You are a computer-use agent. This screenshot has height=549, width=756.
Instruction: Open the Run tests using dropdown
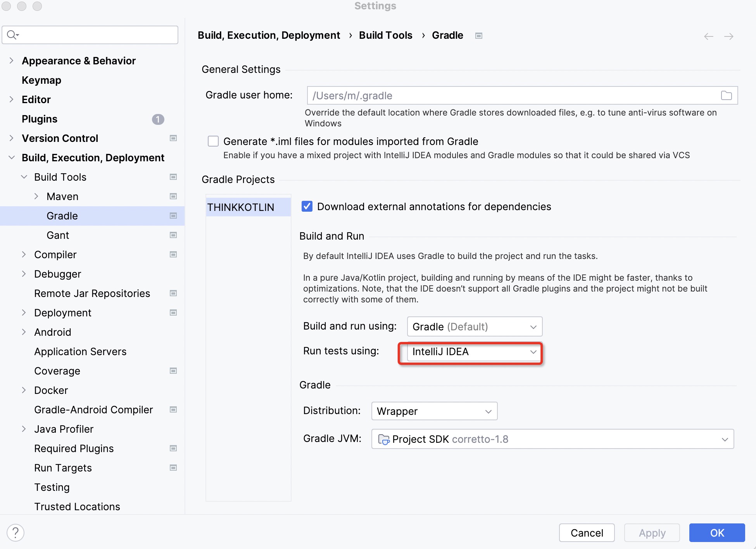click(x=474, y=352)
